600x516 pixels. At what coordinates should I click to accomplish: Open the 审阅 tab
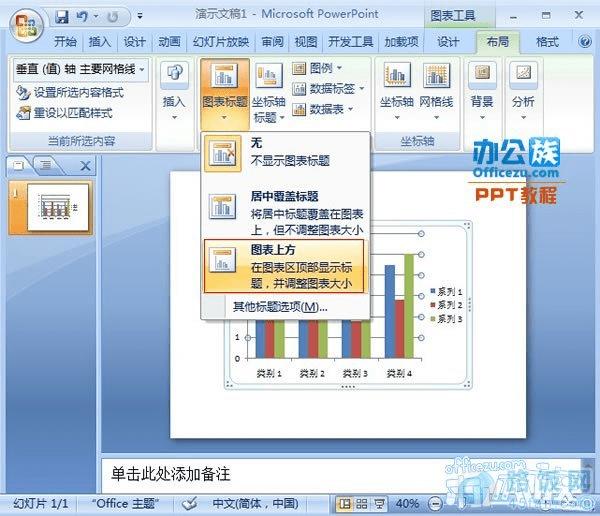point(272,41)
